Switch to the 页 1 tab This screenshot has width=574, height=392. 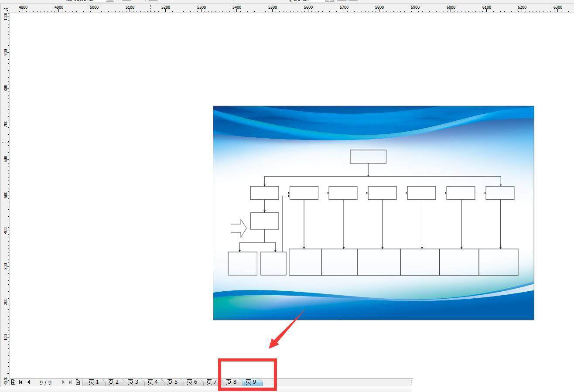[94, 382]
